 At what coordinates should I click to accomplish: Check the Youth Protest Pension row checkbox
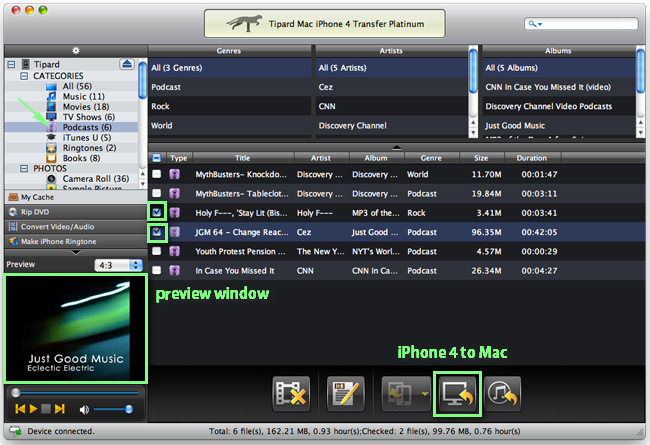click(x=157, y=251)
